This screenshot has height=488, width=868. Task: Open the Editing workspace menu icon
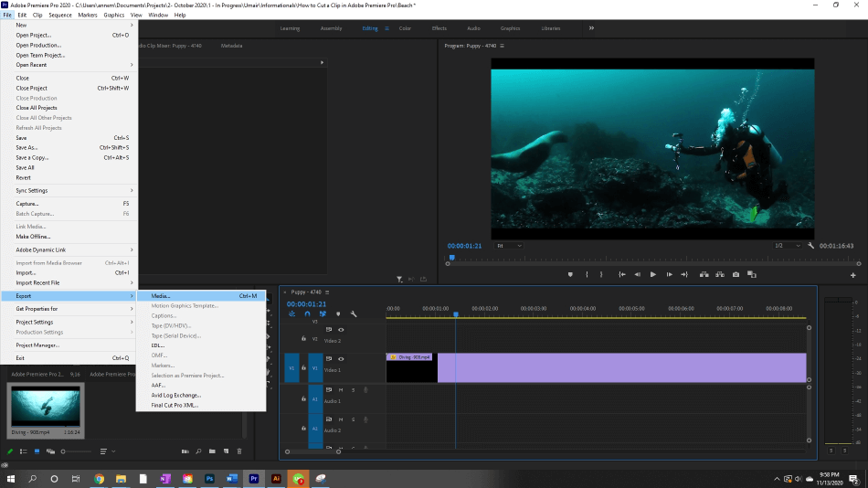click(x=386, y=28)
